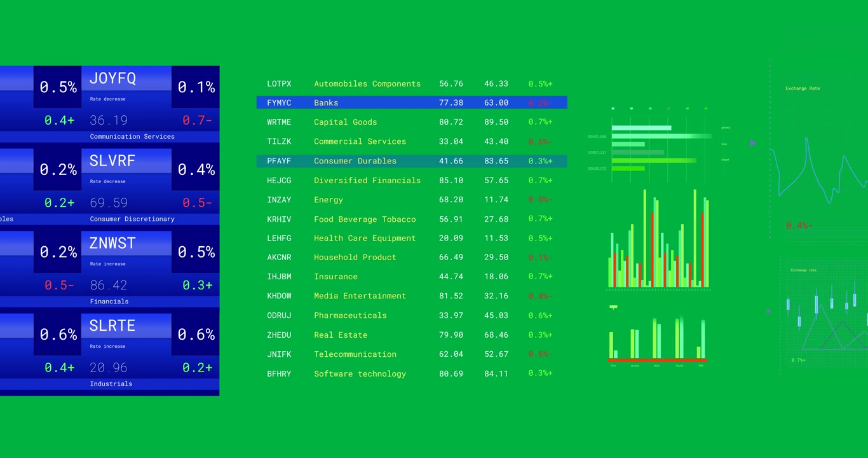Click Telecommunication sector name
This screenshot has height=458, width=868.
tap(355, 354)
